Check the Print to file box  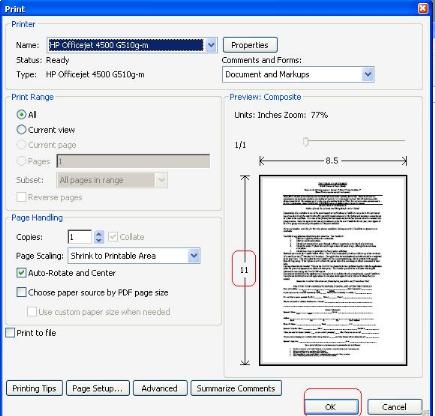(x=10, y=333)
